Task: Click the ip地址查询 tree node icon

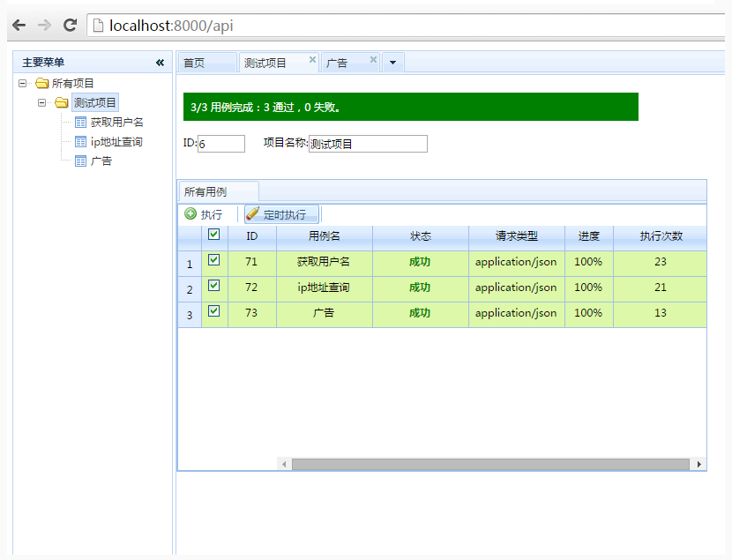Action: pyautogui.click(x=81, y=142)
